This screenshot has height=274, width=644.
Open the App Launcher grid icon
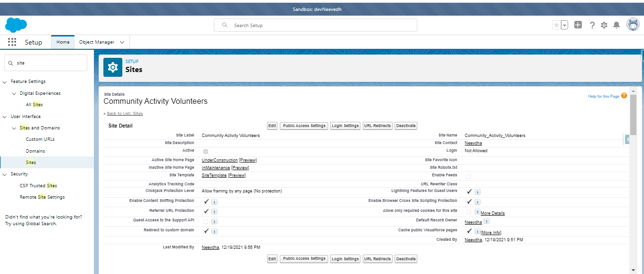[12, 42]
